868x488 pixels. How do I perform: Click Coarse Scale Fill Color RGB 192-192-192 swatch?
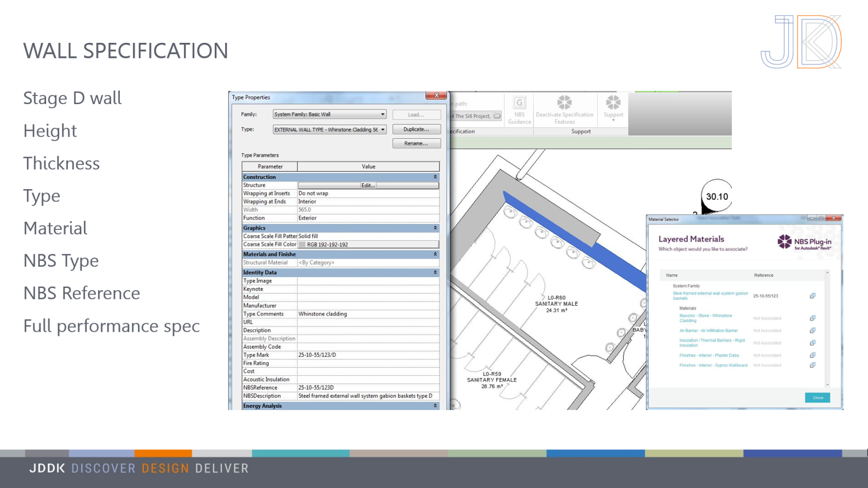click(x=302, y=245)
